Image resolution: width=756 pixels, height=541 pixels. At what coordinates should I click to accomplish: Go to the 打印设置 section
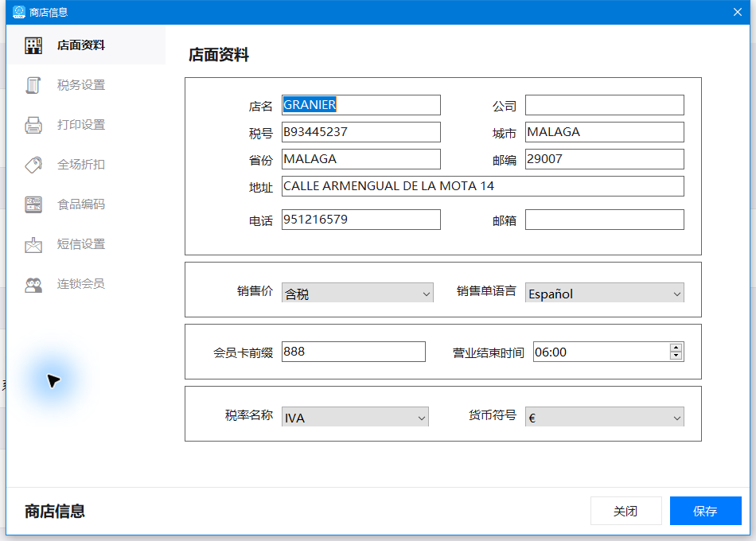pos(86,125)
